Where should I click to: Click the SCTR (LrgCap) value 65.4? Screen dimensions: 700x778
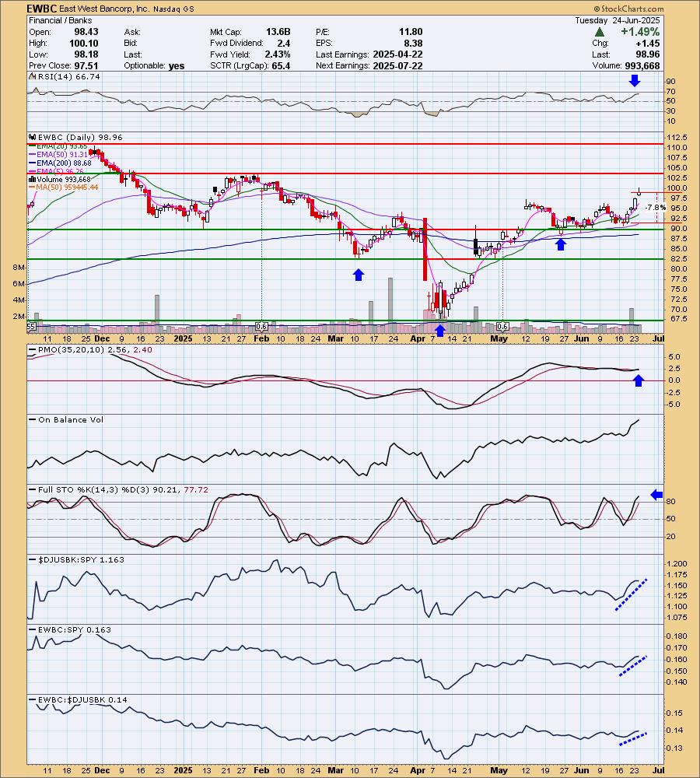281,65
